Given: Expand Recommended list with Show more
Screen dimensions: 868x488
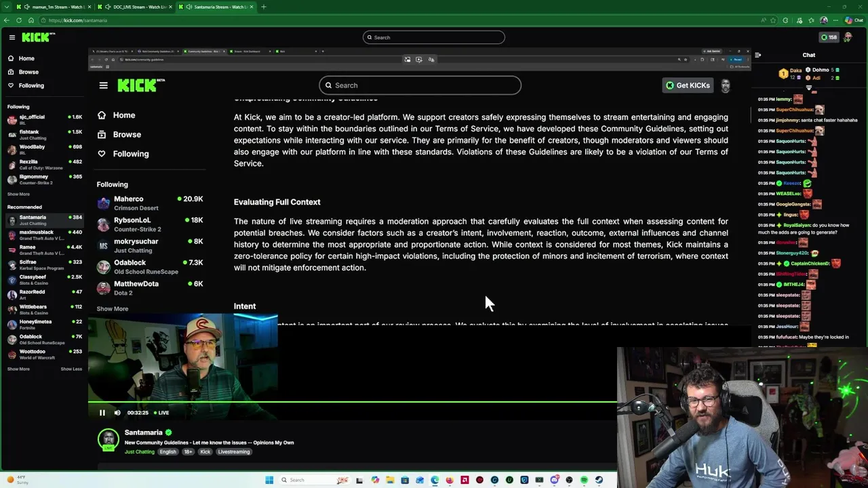Looking at the screenshot, I should point(18,369).
